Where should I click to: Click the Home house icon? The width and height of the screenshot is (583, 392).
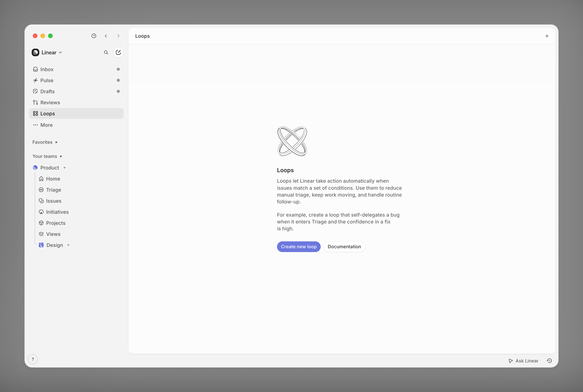tap(41, 179)
